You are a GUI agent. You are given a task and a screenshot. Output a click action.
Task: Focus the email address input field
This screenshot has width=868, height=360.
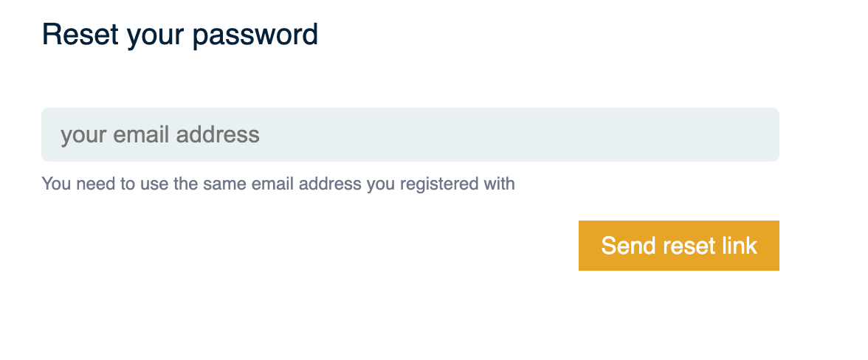click(x=410, y=135)
